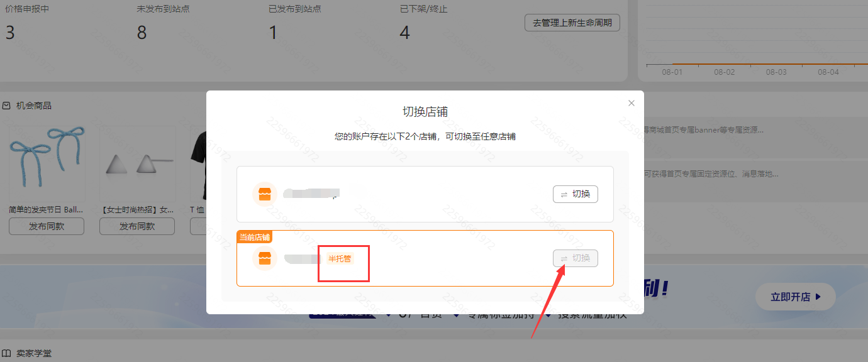The height and width of the screenshot is (362, 868).
Task: Click the 卖家学堂 book icon
Action: (6, 353)
